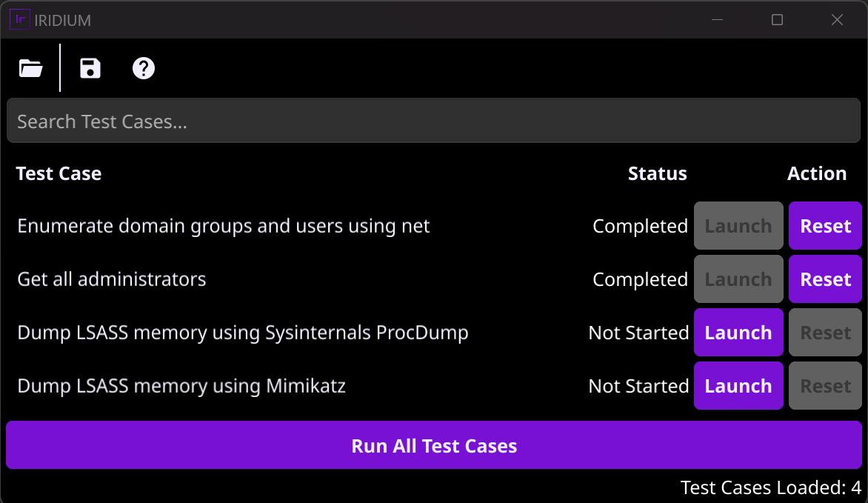Select the Get all administrators row label
The height and width of the screenshot is (503, 868).
click(x=112, y=279)
